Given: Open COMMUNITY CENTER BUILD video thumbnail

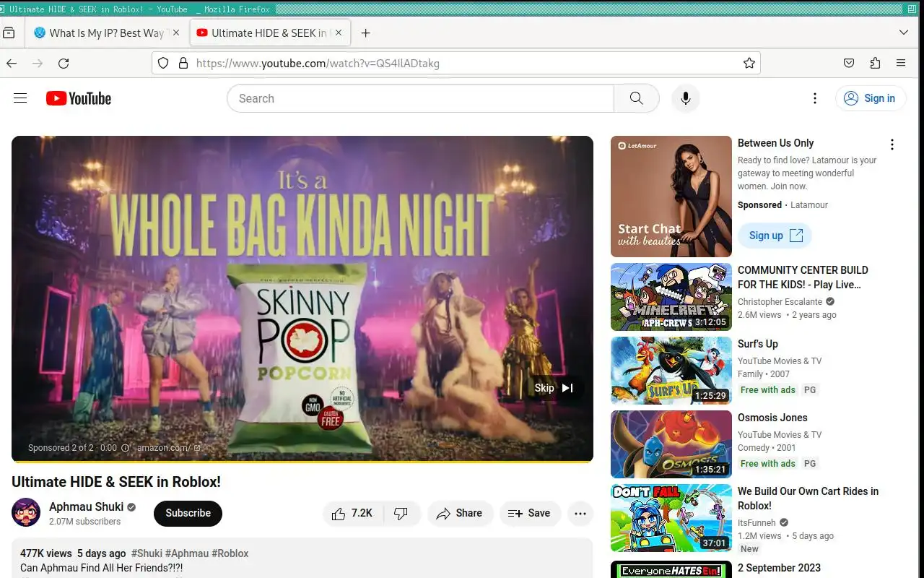Looking at the screenshot, I should coord(671,297).
